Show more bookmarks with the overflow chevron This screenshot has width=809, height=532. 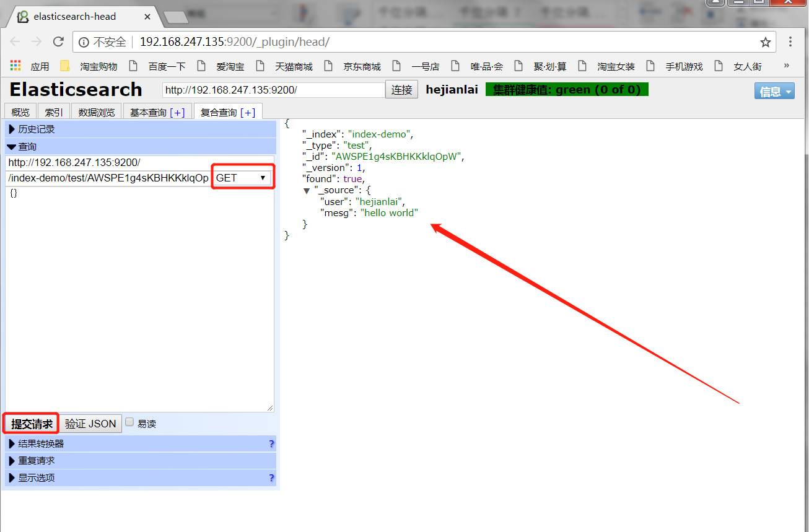pos(787,66)
